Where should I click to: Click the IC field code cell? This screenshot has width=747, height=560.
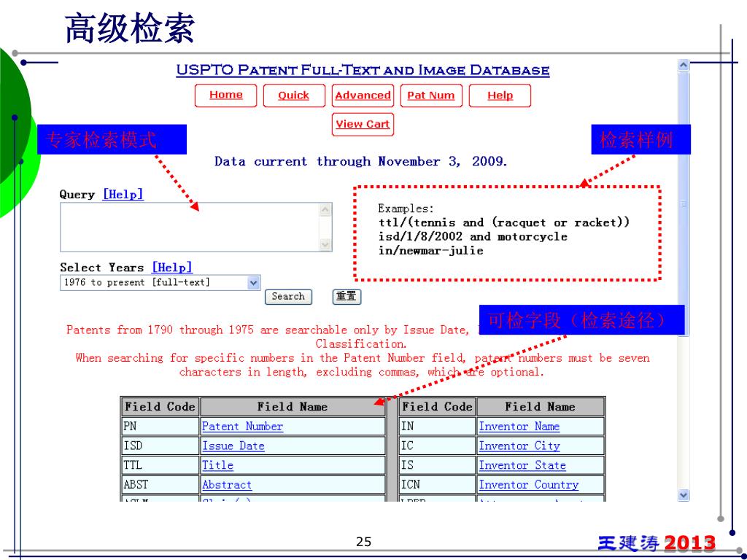[438, 446]
